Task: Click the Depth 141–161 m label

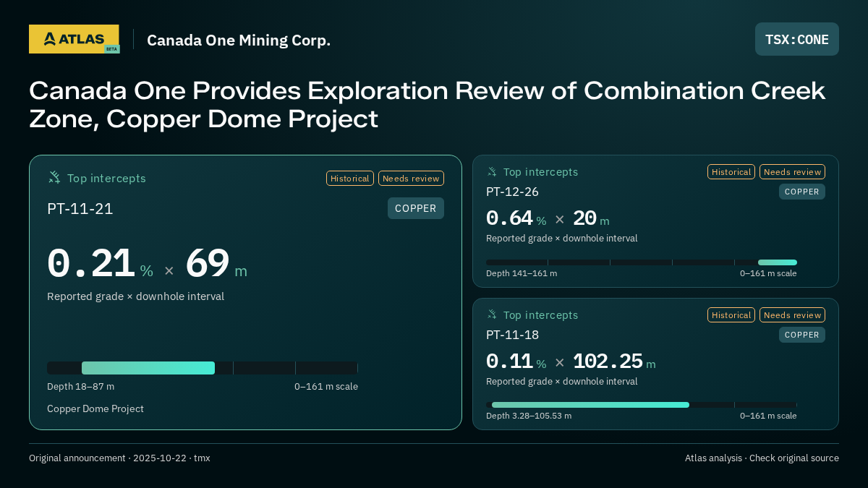Action: pos(522,273)
